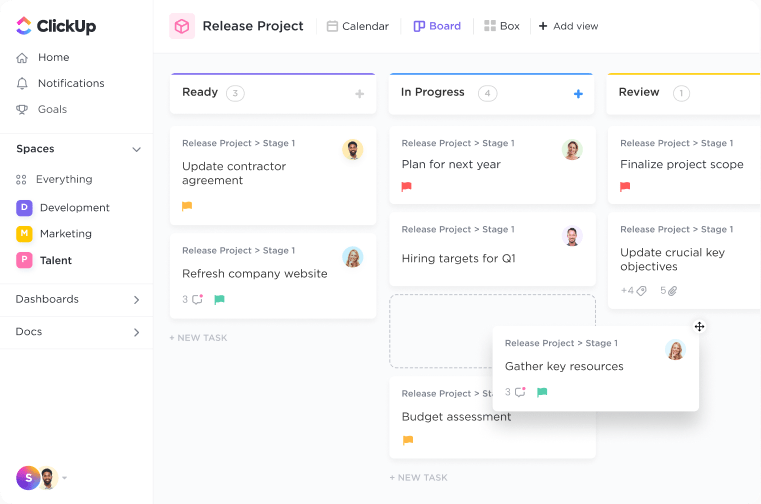The image size is (761, 504).
Task: Collapse the Spaces section chevron
Action: (x=136, y=150)
